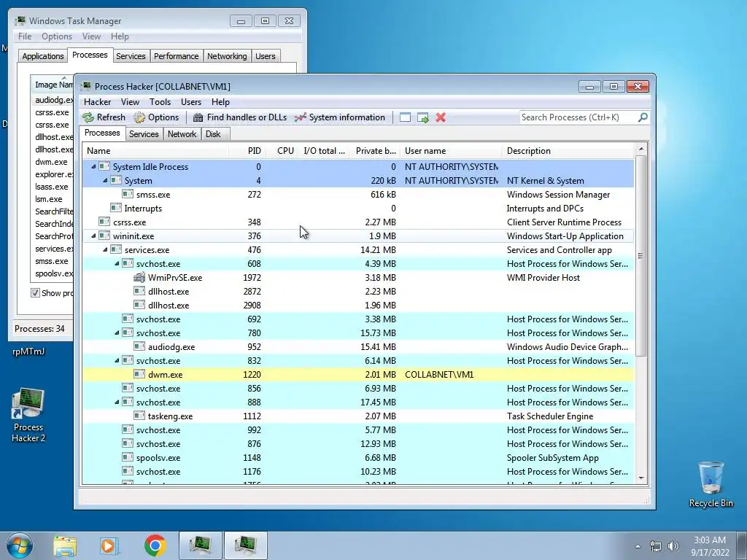Screen dimensions: 747x560
Task: Click the scrollbar up arrow
Action: click(640, 149)
